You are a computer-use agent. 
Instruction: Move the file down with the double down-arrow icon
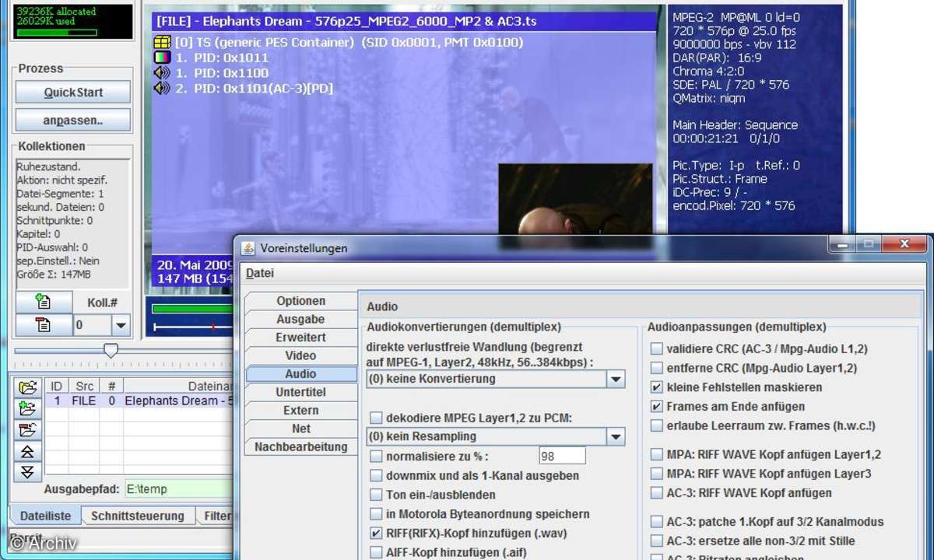point(27,472)
